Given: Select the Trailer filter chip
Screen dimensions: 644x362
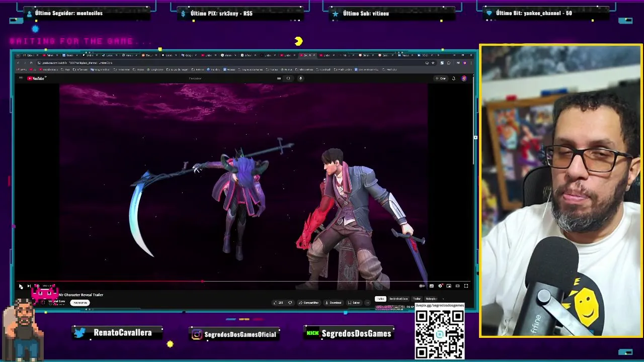Looking at the screenshot, I should tap(417, 299).
